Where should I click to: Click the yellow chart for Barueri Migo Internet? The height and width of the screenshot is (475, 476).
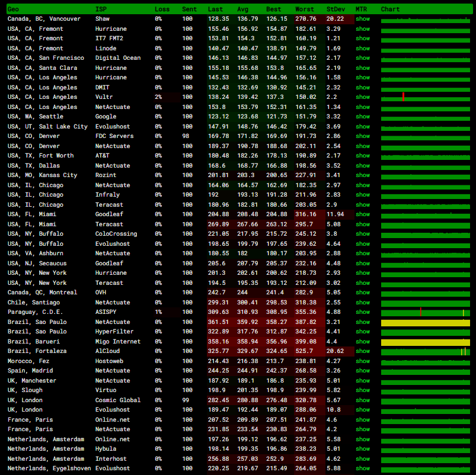coord(425,342)
